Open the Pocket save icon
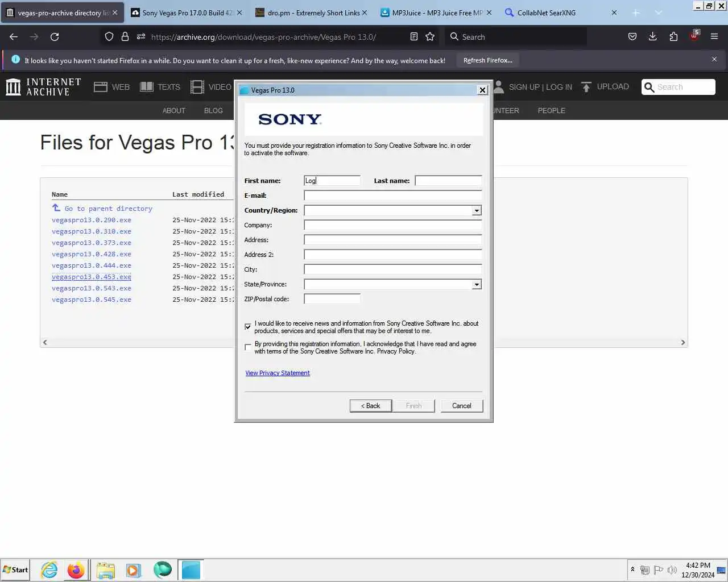 pos(632,36)
